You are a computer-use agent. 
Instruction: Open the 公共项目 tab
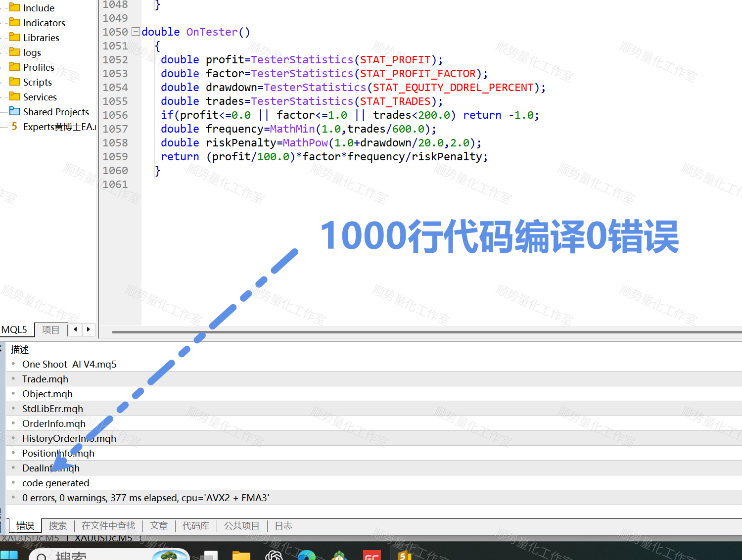point(242,526)
